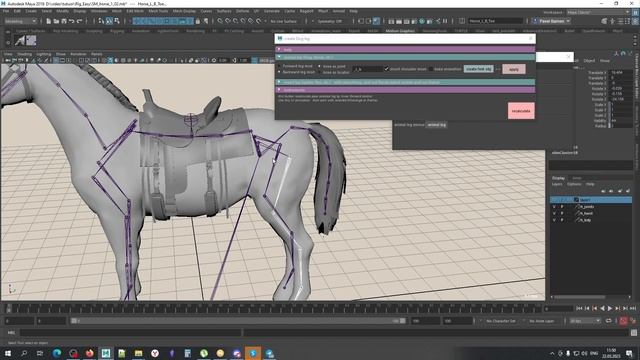Switch to the Rigging shelf tab
Viewport: 640px width, 360px height.
(x=117, y=31)
